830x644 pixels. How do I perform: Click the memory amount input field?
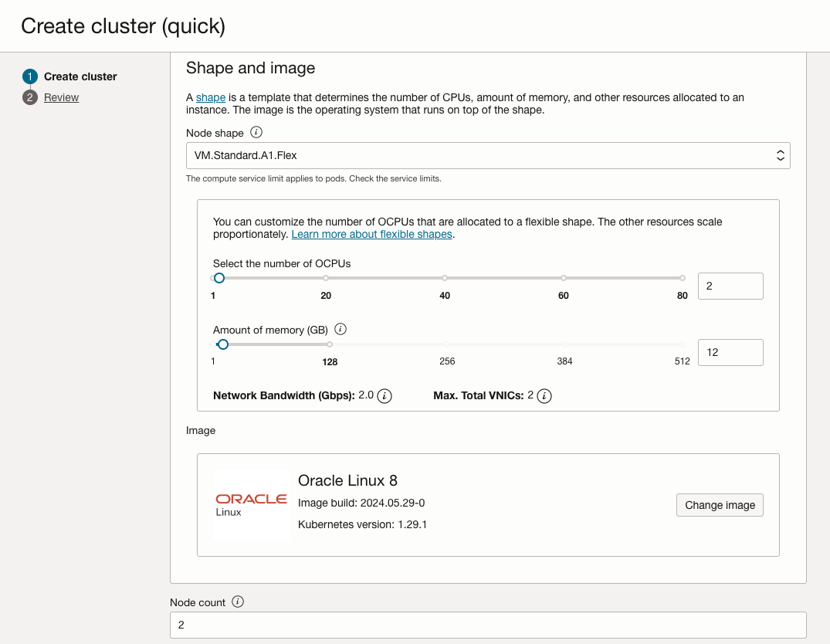[x=730, y=352]
